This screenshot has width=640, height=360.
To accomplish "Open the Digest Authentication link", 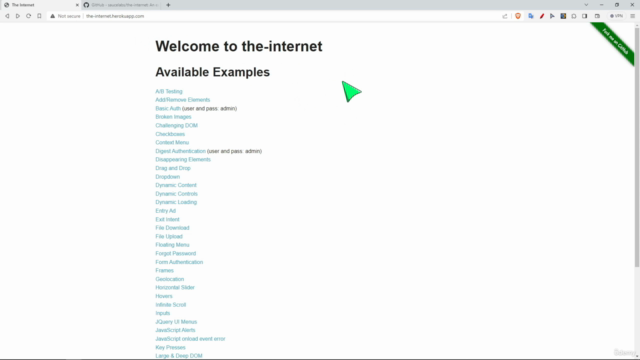I will [x=180, y=151].
